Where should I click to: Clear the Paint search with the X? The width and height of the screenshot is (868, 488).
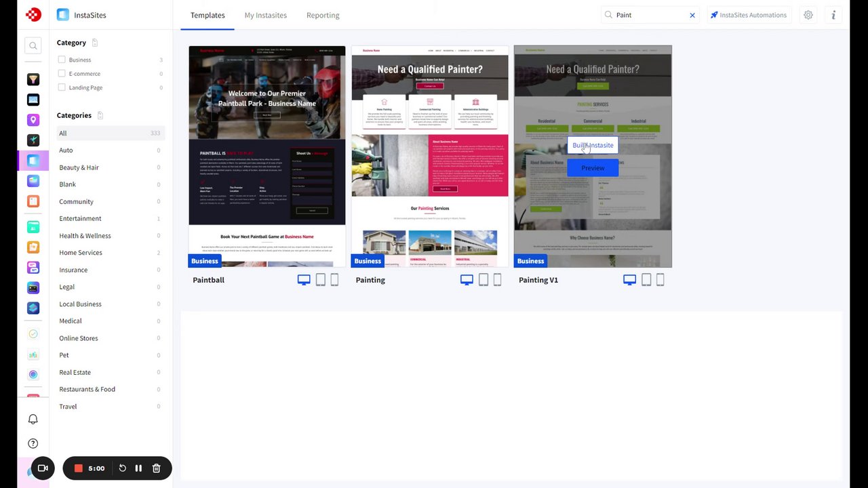click(692, 15)
